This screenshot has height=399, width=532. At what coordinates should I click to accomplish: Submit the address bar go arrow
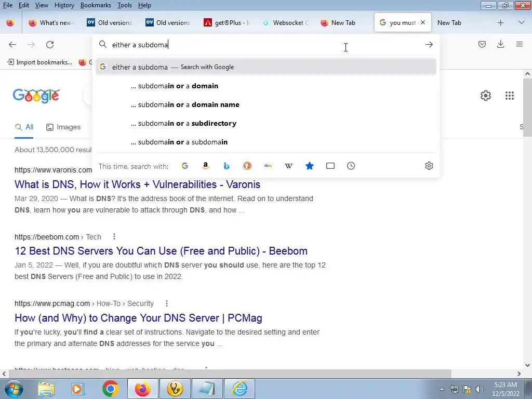[429, 45]
